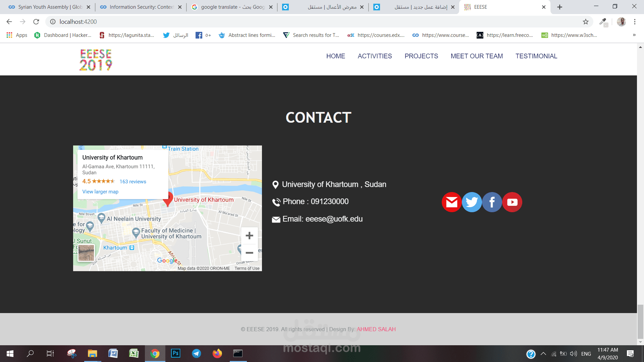Click the Facebook circle icon
The height and width of the screenshot is (362, 644).
492,202
